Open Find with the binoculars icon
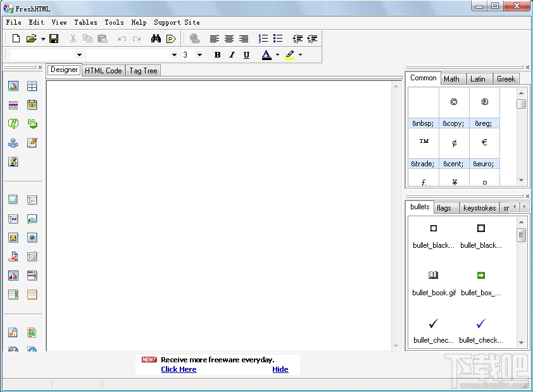Image resolution: width=533 pixels, height=392 pixels. pos(156,39)
